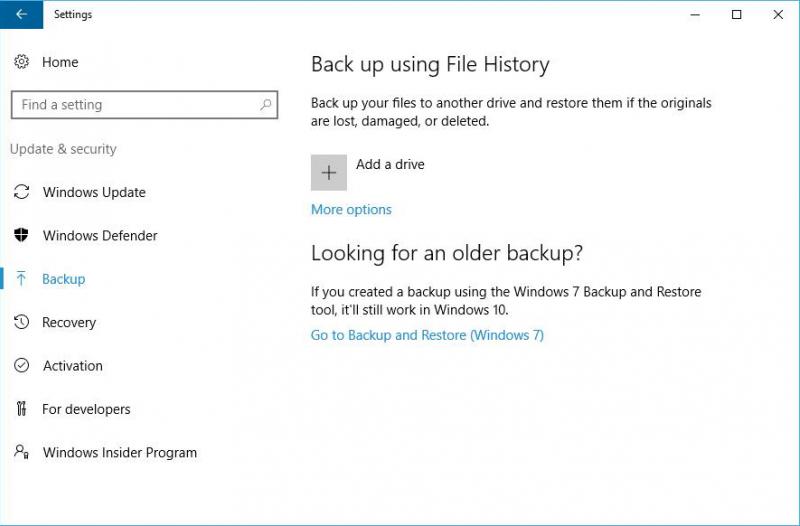This screenshot has height=526, width=800.
Task: Open the For developers section
Action: coord(86,409)
